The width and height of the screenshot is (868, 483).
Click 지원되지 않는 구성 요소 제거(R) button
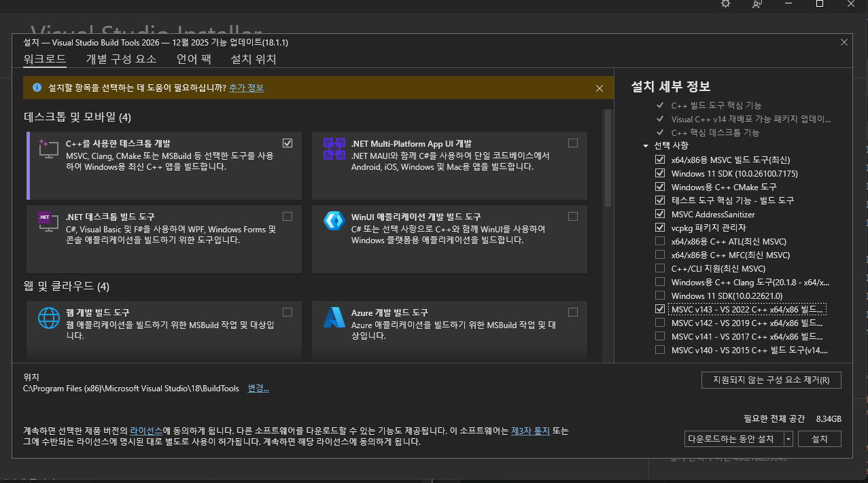pyautogui.click(x=771, y=380)
